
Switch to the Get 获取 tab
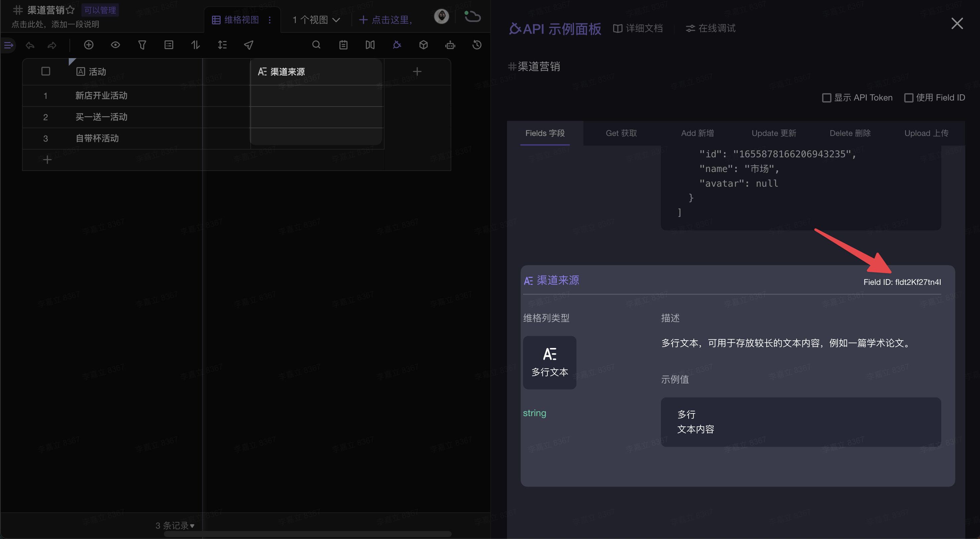click(x=621, y=133)
